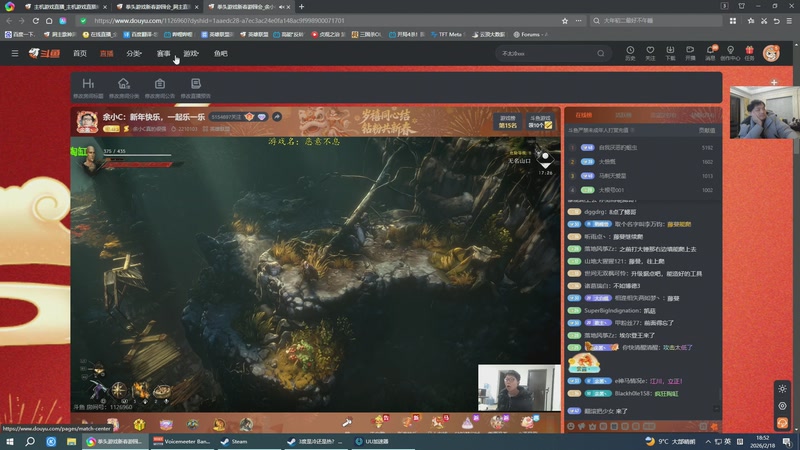This screenshot has height=450, width=800.
Task: Open the Douyu hamburger menu
Action: tap(15, 53)
